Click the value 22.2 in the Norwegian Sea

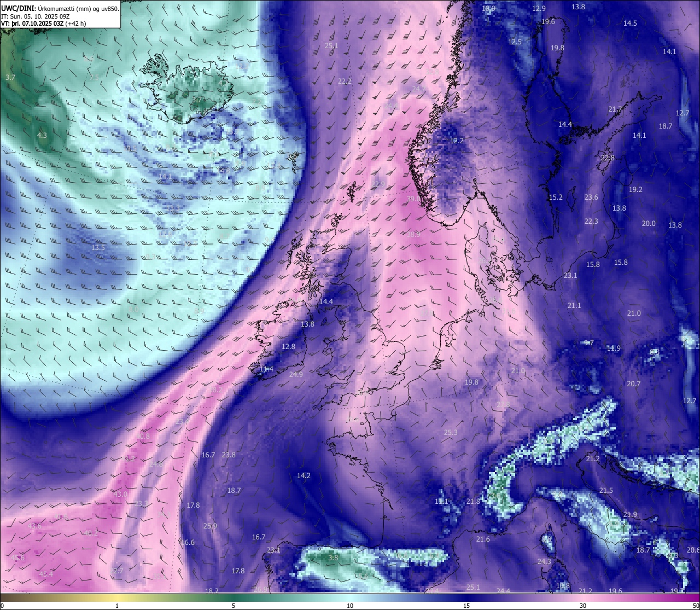(x=345, y=82)
